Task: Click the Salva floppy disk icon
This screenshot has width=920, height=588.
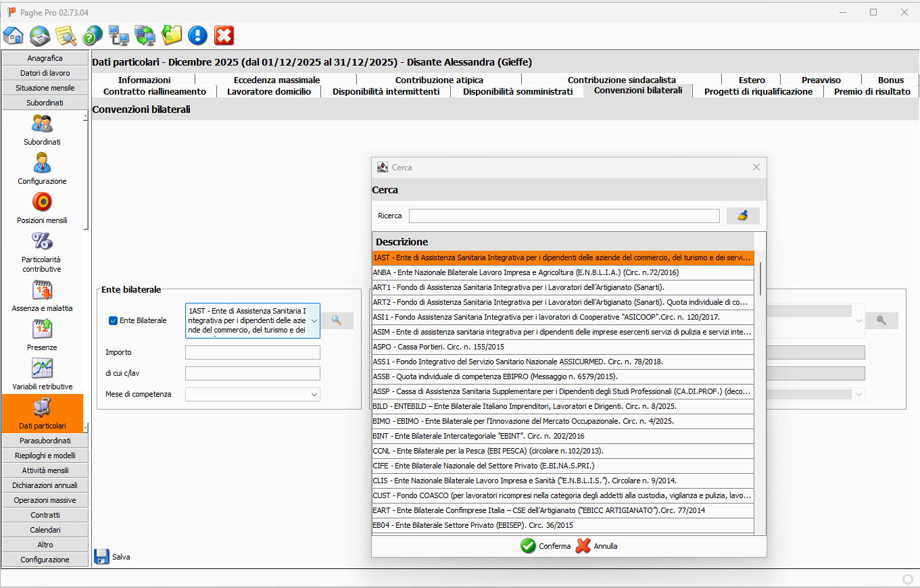Action: (101, 556)
